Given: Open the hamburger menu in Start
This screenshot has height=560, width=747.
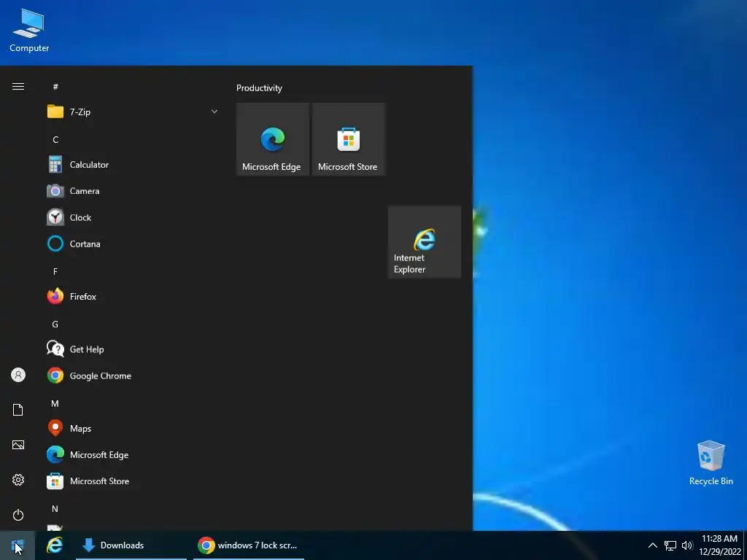Looking at the screenshot, I should coord(18,86).
